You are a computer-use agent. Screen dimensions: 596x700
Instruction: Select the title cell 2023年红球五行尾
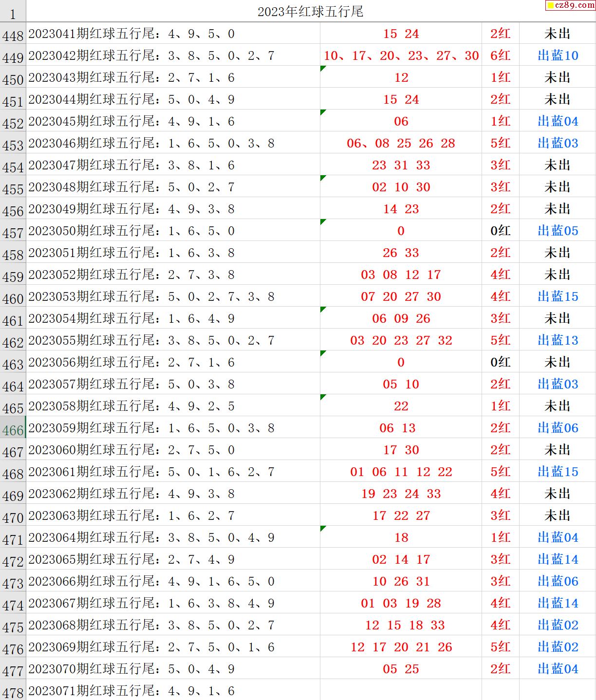[x=310, y=12]
